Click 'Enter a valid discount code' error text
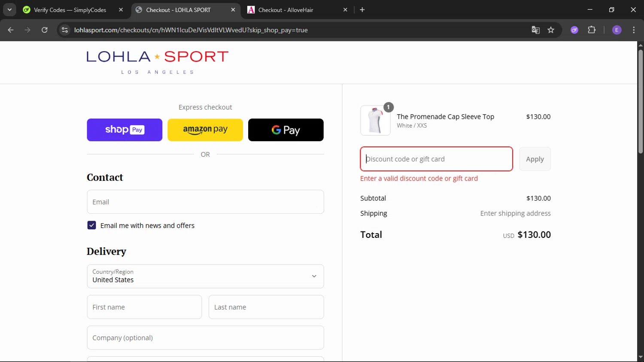The image size is (644, 362). [x=419, y=178]
